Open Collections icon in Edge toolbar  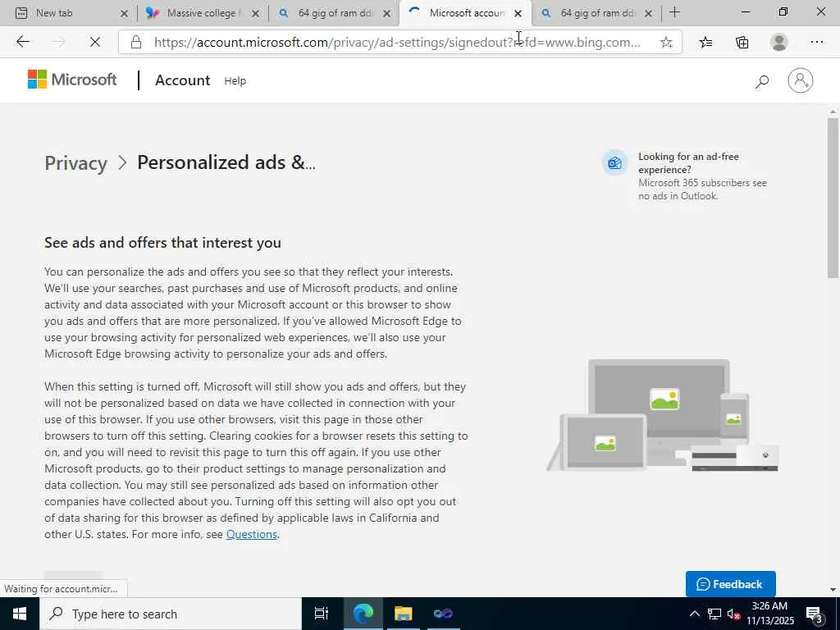click(x=742, y=43)
